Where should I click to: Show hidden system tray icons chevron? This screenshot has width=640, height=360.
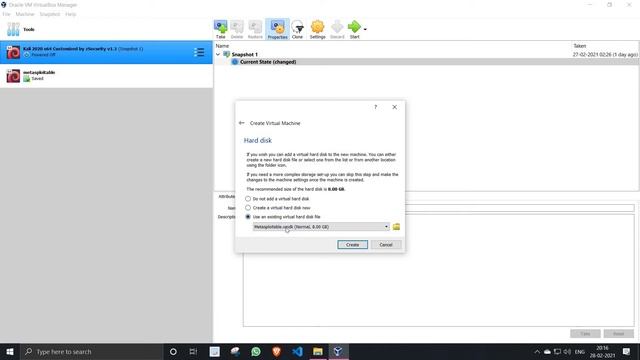coord(537,352)
